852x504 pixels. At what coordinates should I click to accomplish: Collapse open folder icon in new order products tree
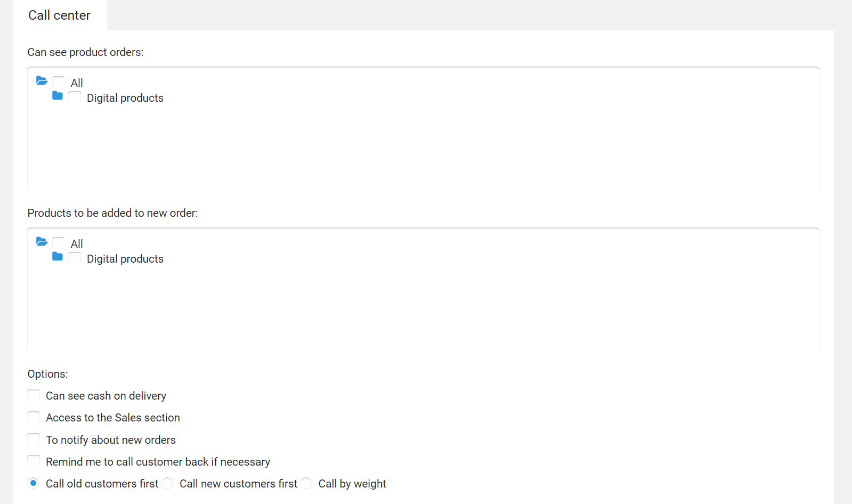42,241
